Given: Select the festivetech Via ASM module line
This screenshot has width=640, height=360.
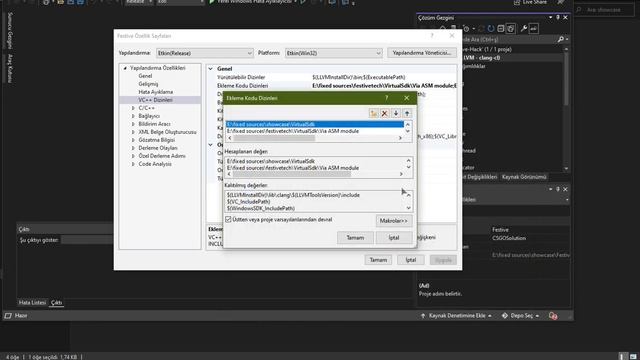Looking at the screenshot, I should [x=315, y=131].
